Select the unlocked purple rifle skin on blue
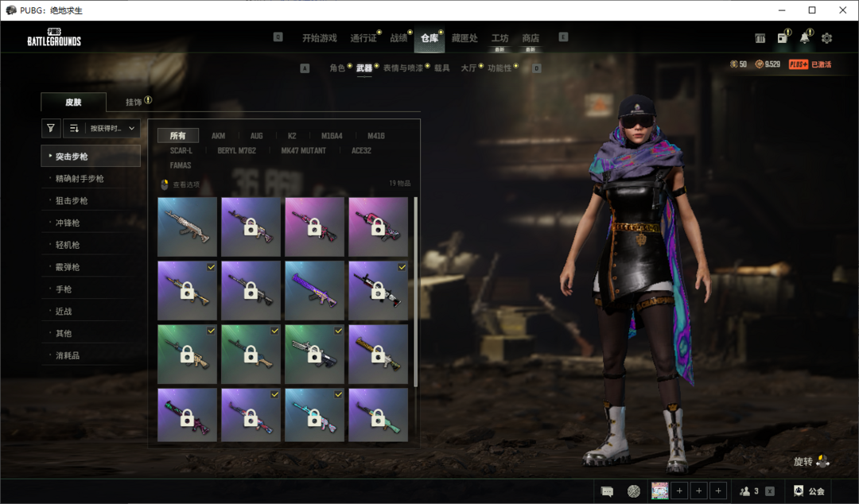This screenshot has width=859, height=504. 314,290
